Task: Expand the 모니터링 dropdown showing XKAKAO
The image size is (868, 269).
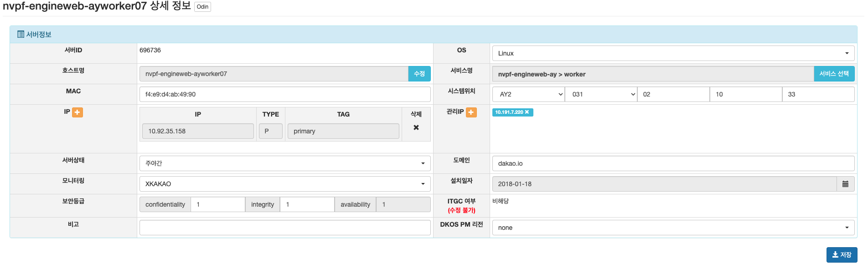Action: (285, 184)
